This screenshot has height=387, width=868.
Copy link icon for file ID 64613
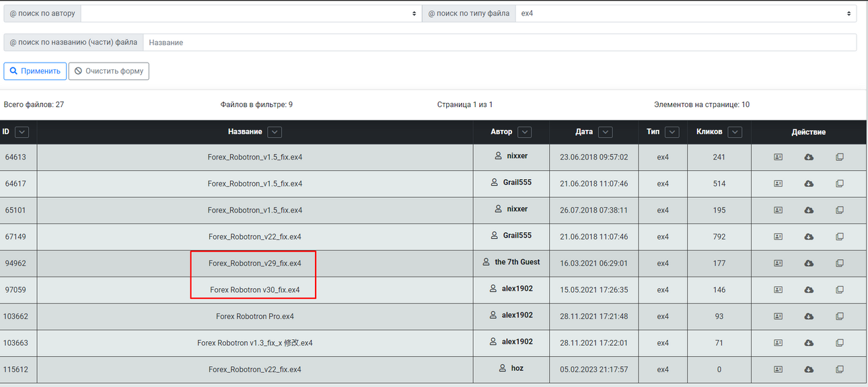(839, 157)
